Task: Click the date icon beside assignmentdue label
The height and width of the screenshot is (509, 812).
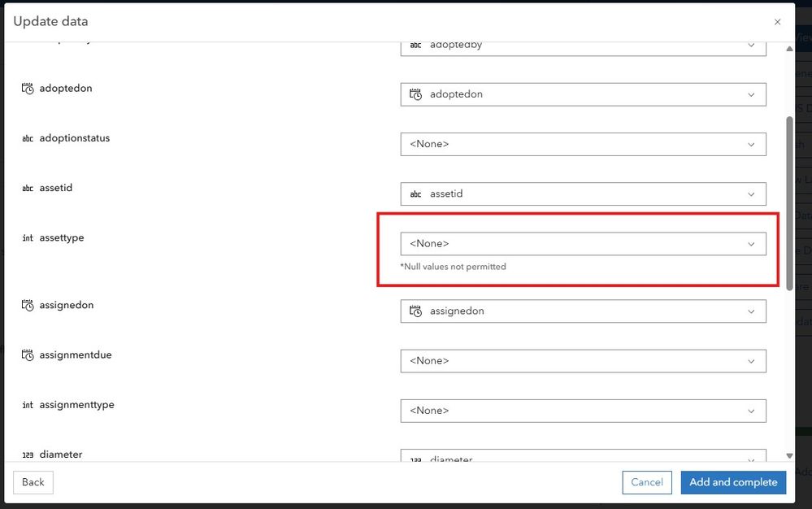Action: point(28,355)
